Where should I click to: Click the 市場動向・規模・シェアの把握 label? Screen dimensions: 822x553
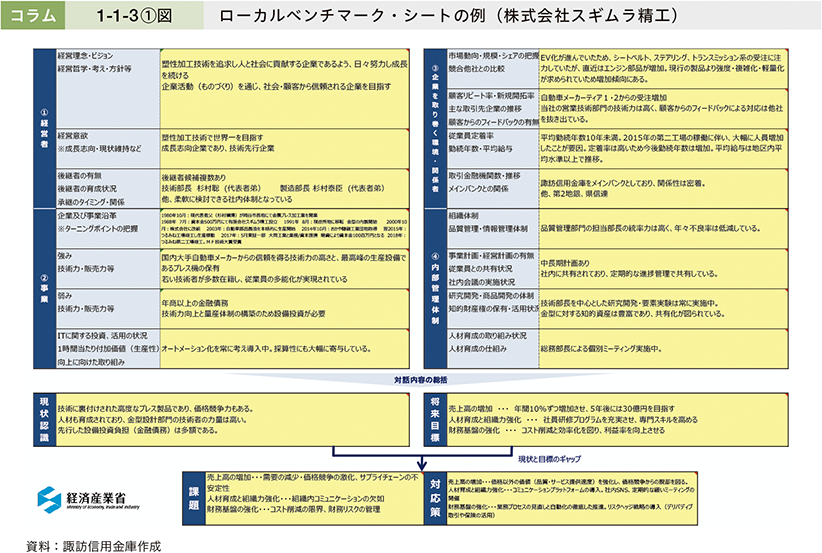click(493, 56)
